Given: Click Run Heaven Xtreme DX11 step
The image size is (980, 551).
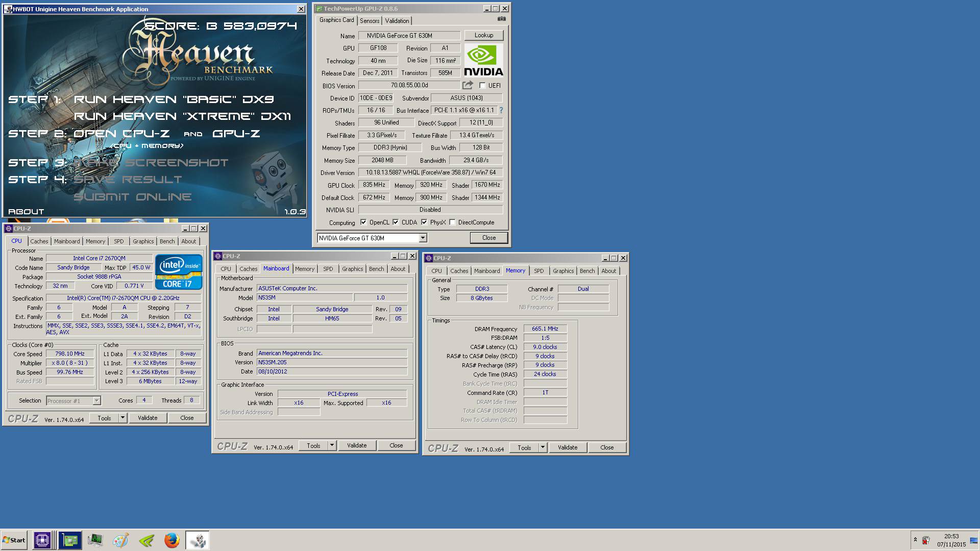Looking at the screenshot, I should 182,116.
